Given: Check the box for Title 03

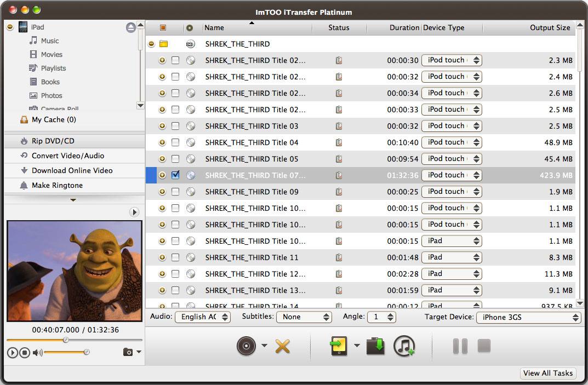Looking at the screenshot, I should point(175,126).
